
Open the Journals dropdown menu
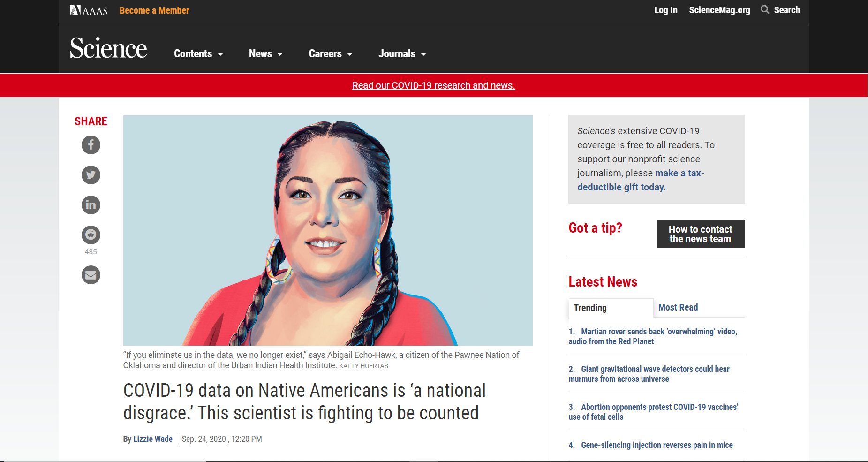click(402, 54)
